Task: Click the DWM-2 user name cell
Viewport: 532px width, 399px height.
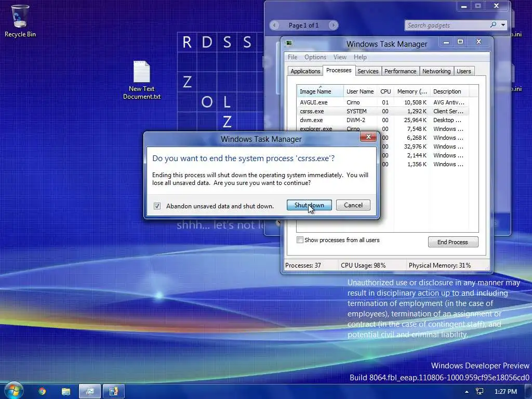Action: (x=355, y=120)
